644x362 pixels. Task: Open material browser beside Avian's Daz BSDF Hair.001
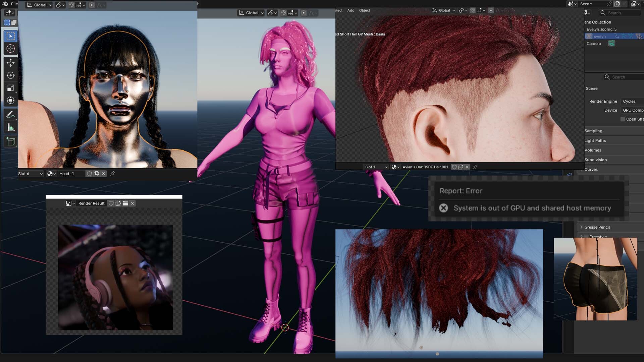[395, 167]
